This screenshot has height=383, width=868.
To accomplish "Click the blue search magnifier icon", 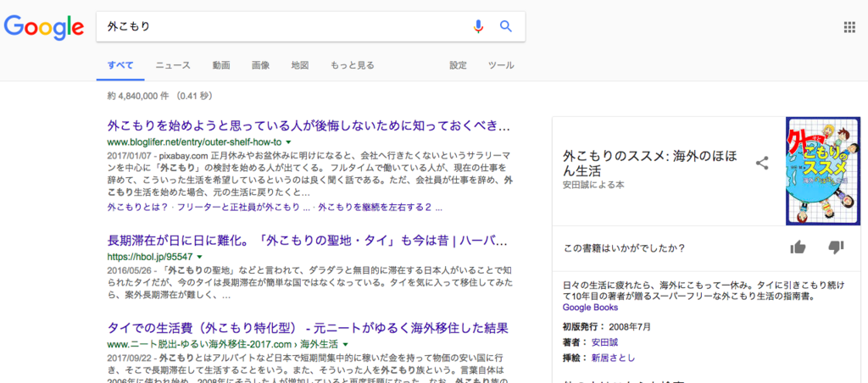I will [x=506, y=26].
